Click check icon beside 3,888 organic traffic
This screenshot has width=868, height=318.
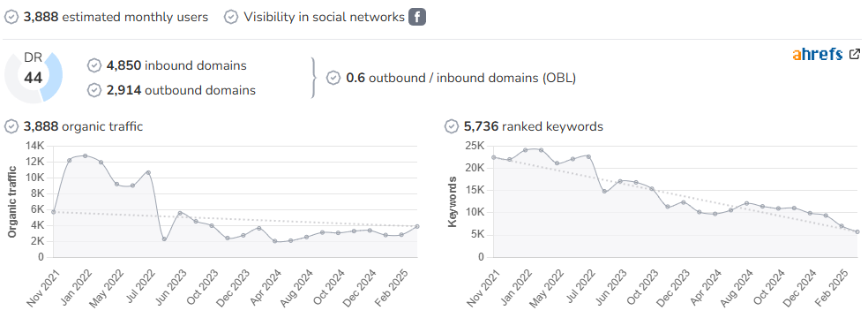(11, 126)
